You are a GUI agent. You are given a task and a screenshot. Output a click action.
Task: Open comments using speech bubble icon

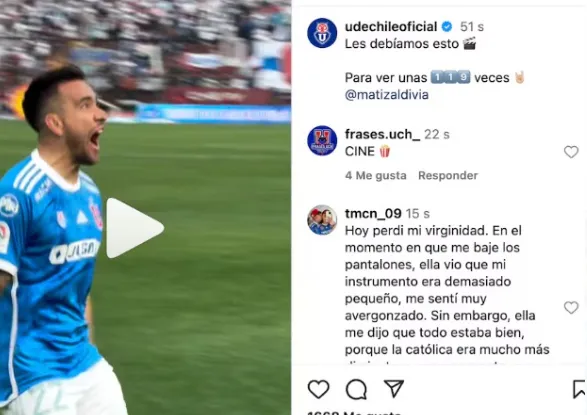(x=356, y=389)
